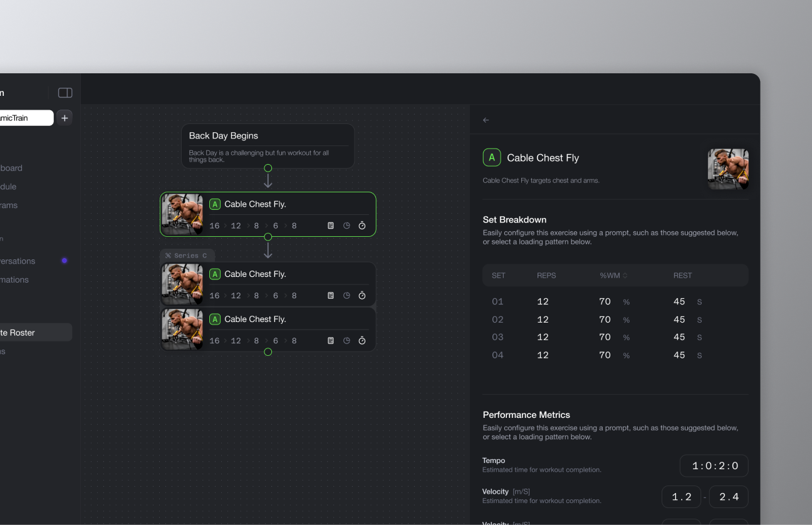Viewport: 812px width, 525px height.
Task: Click the plus button beside the DynamicTrain field
Action: (x=65, y=118)
